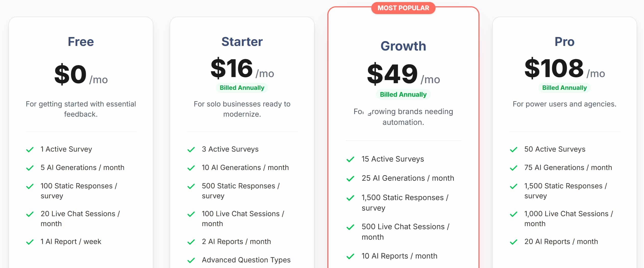Click the $108 price on the Pro card
Viewport: 644px width, 268px height.
(554, 68)
